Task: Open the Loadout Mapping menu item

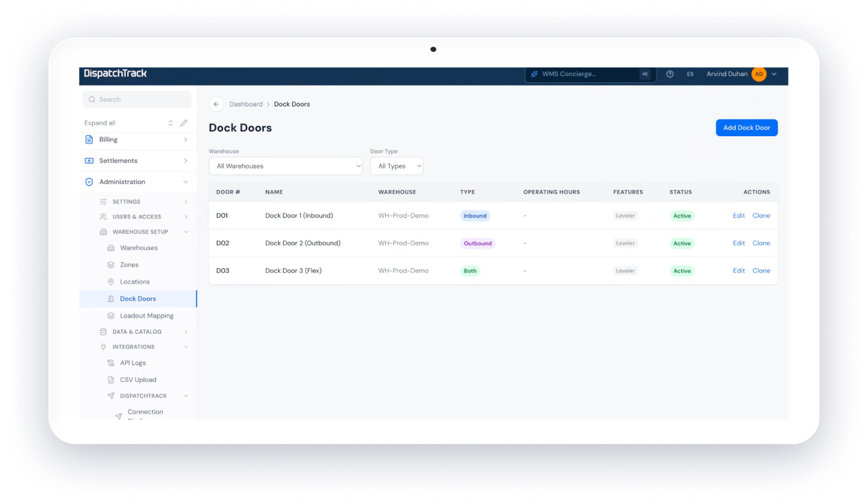Action: (146, 315)
